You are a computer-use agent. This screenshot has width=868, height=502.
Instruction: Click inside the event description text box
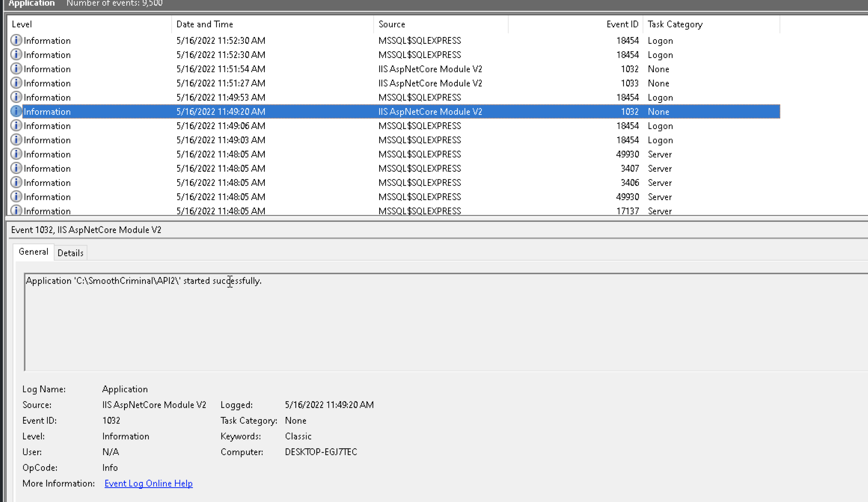pos(413,324)
